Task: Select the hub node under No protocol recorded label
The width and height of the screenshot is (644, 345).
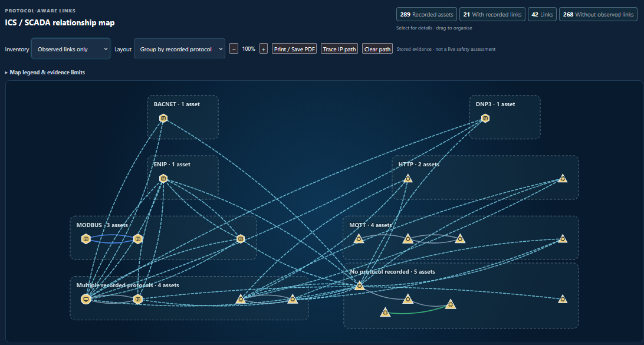Action: [x=359, y=285]
